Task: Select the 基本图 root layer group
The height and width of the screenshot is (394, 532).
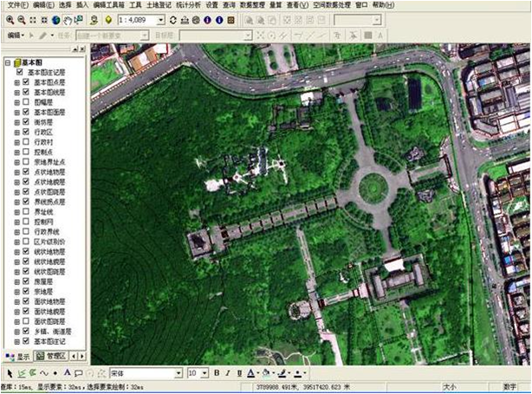Action: pyautogui.click(x=33, y=62)
